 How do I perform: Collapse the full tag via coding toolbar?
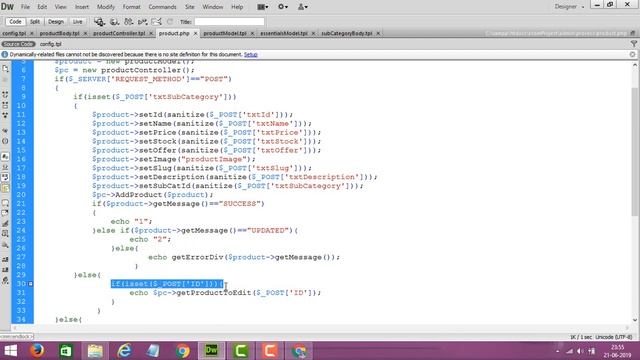tap(5, 95)
